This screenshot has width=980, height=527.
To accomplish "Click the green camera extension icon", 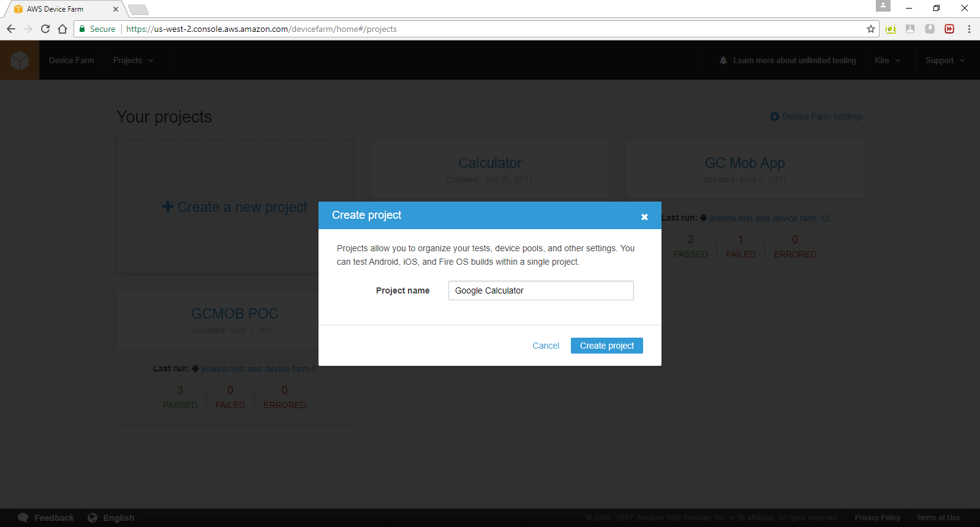I will point(891,29).
